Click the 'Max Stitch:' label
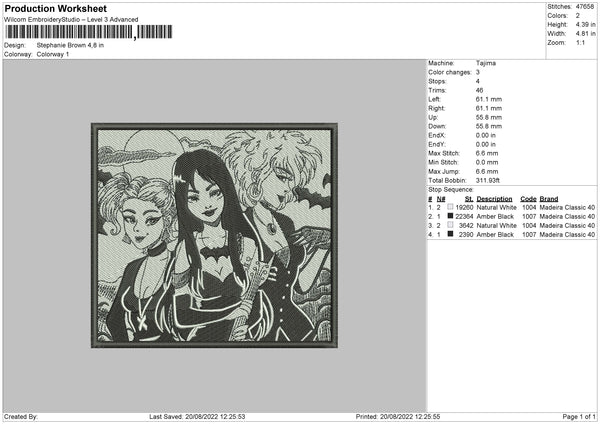 click(x=444, y=153)
